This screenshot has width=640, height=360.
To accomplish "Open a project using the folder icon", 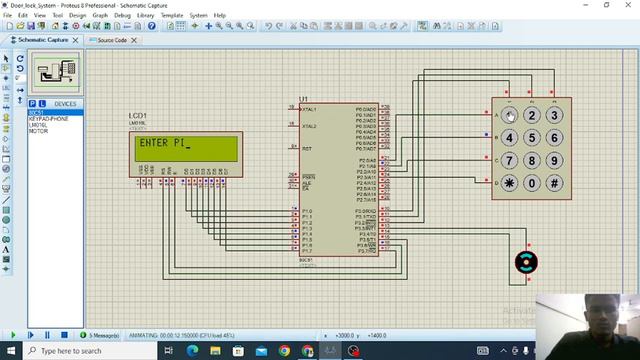I will 20,26.
